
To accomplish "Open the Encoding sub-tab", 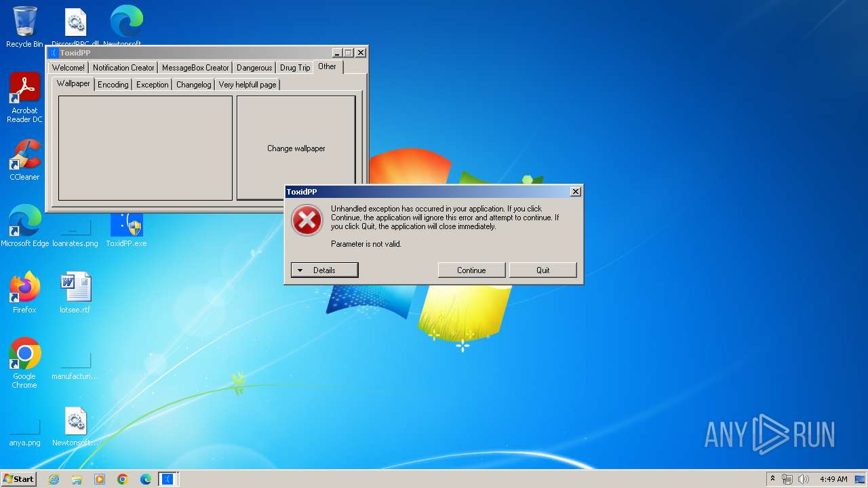I will 113,85.
